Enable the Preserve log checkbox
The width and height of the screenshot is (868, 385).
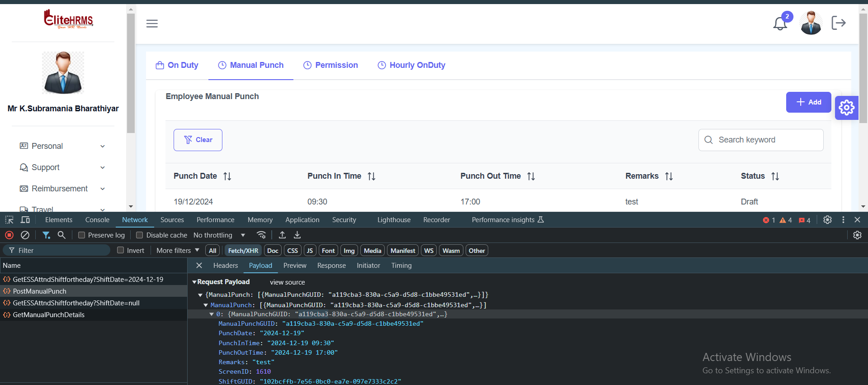82,235
